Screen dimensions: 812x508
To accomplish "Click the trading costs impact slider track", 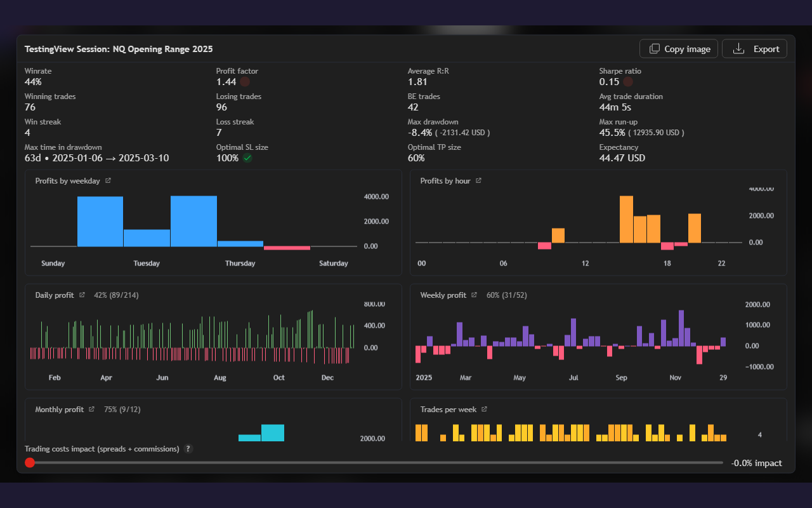I will [x=374, y=463].
